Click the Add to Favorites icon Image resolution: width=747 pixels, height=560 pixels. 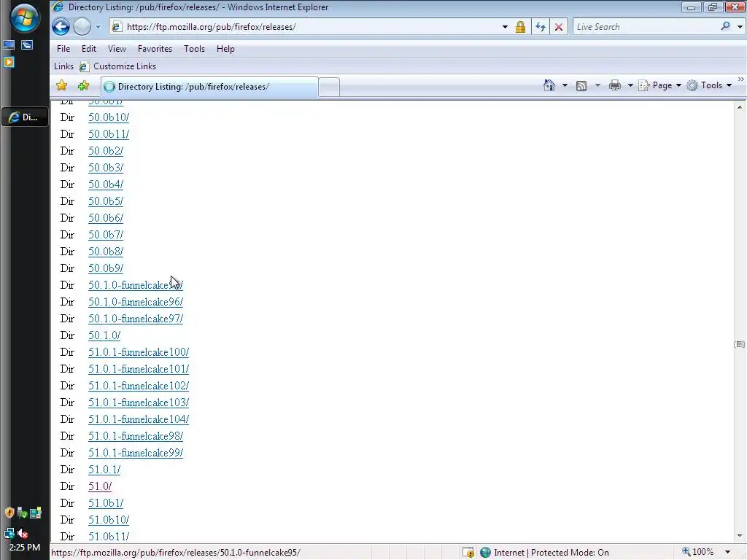point(84,86)
